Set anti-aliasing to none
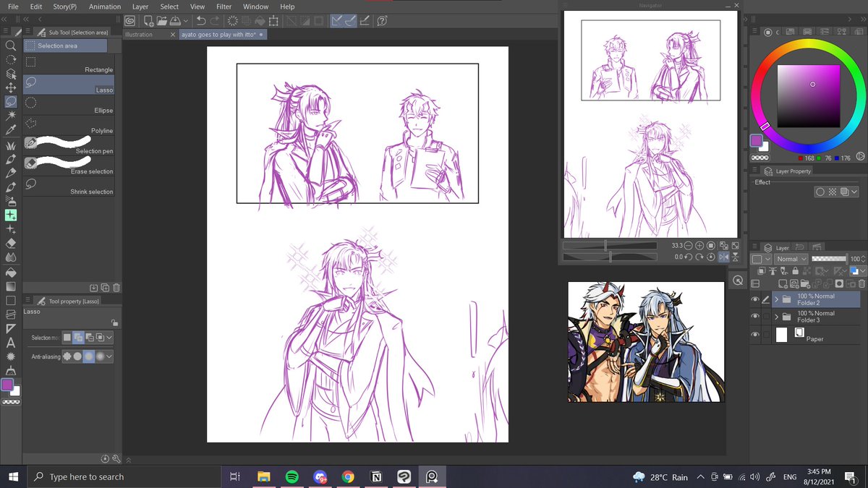This screenshot has width=868, height=488. [67, 356]
